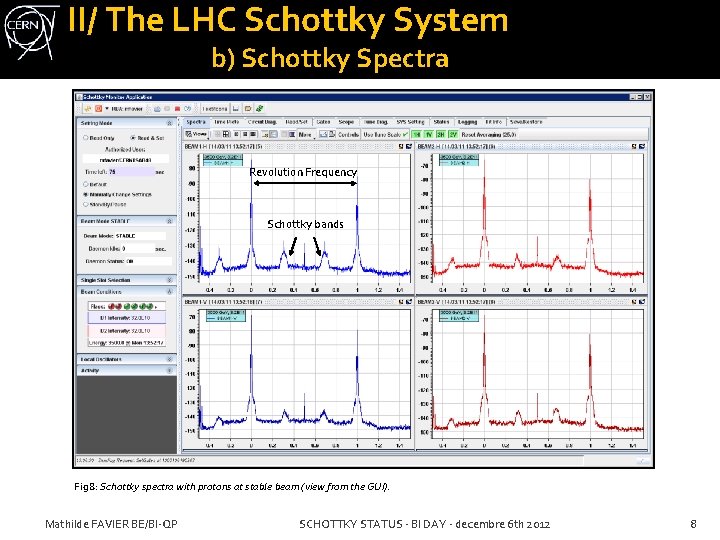Screen dimensions: 720x540
Task: Expand the Local Oscillators panel
Action: click(x=169, y=360)
